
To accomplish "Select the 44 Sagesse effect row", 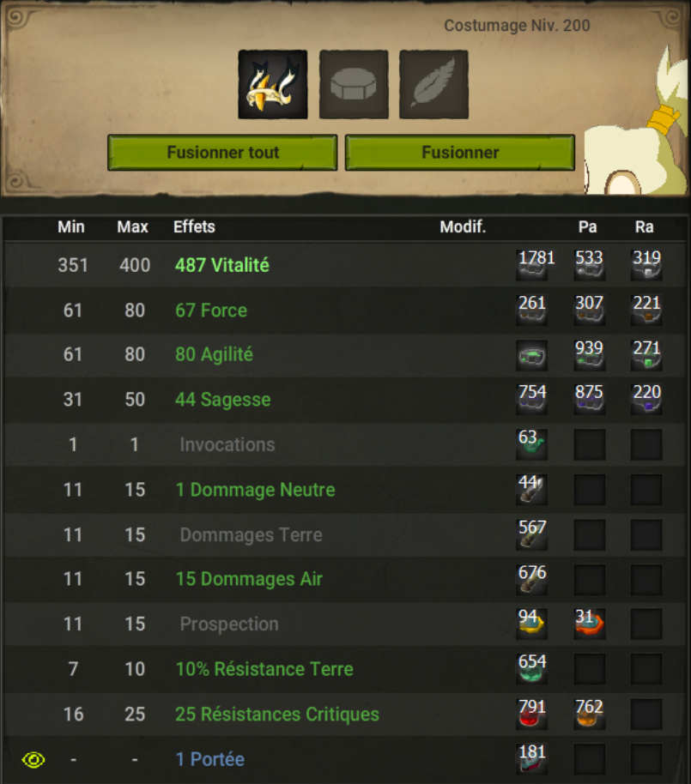I will (345, 400).
